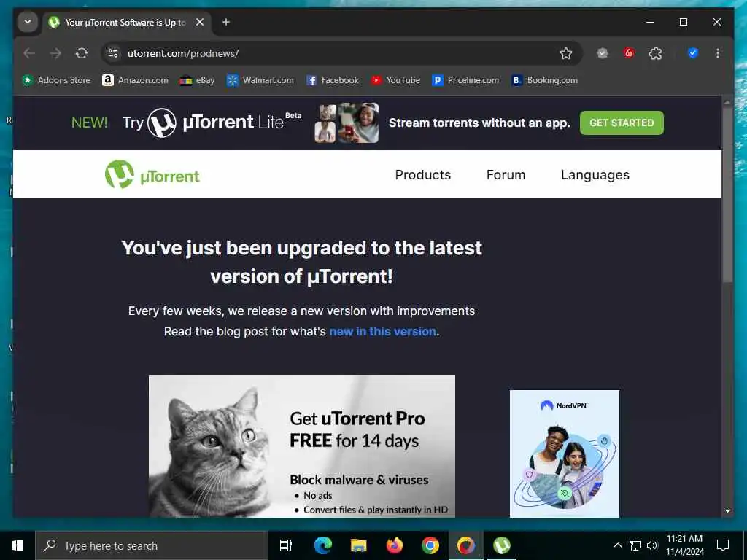The height and width of the screenshot is (560, 747).
Task: Click the µTorrent Lite logo in banner
Action: click(224, 122)
